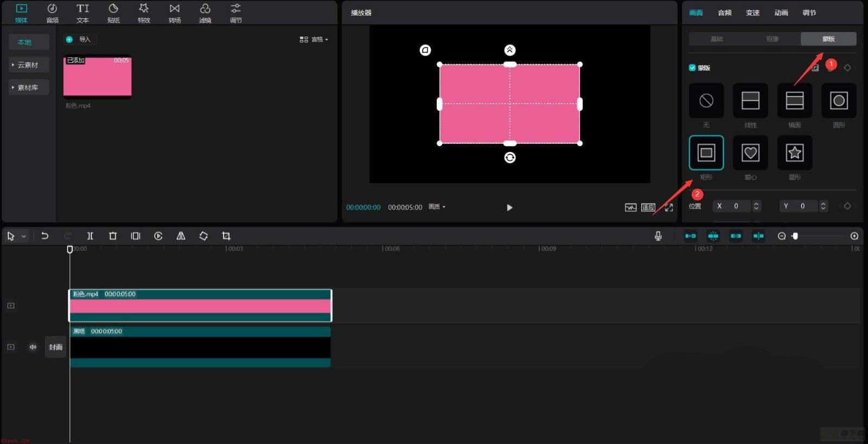Open player fullscreen view

669,207
